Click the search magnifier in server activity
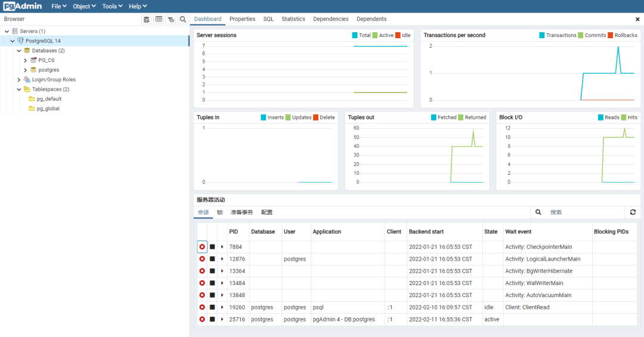The width and height of the screenshot is (644, 337). click(538, 212)
